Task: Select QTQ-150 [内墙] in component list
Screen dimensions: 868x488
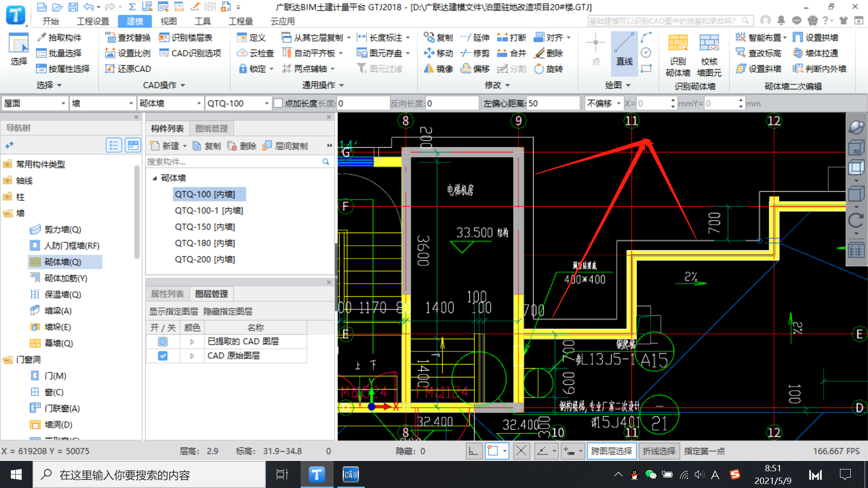Action: pyautogui.click(x=205, y=227)
